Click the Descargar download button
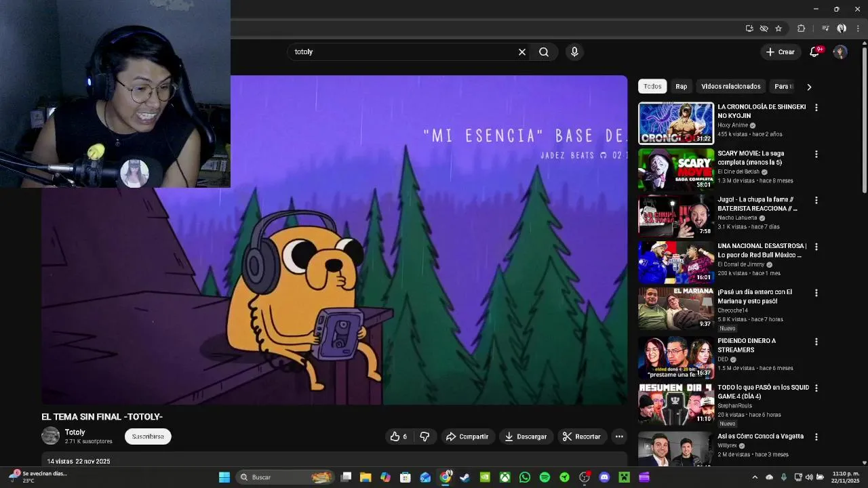Image resolution: width=868 pixels, height=488 pixels. [x=526, y=436]
